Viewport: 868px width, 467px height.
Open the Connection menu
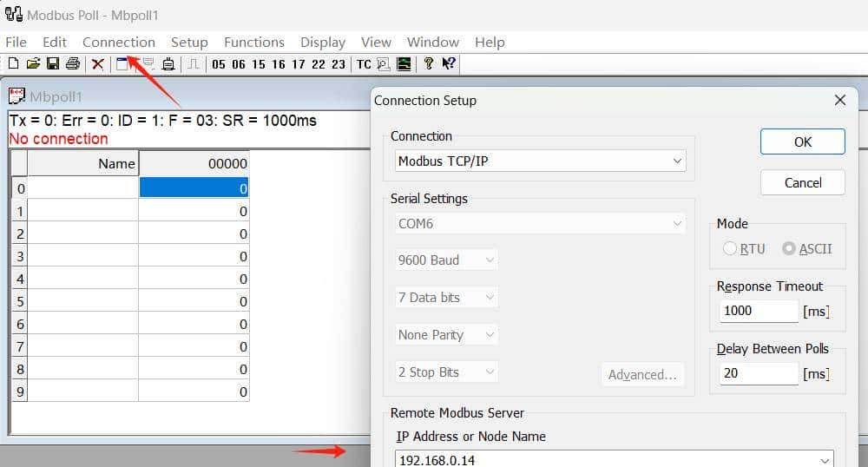[x=118, y=42]
